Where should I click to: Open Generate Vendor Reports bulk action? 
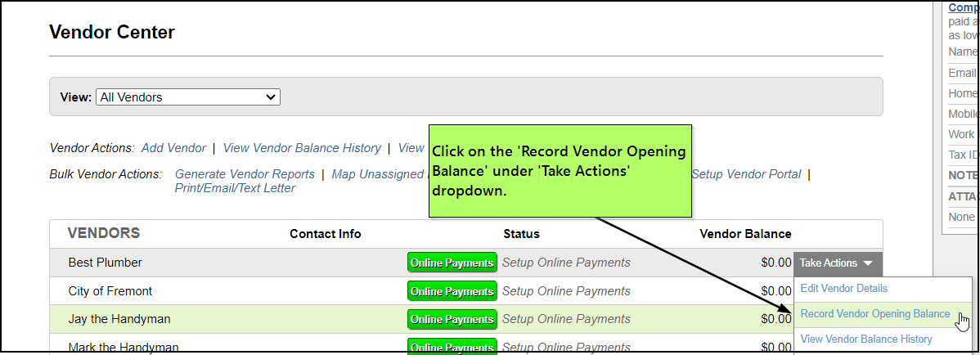(x=245, y=174)
